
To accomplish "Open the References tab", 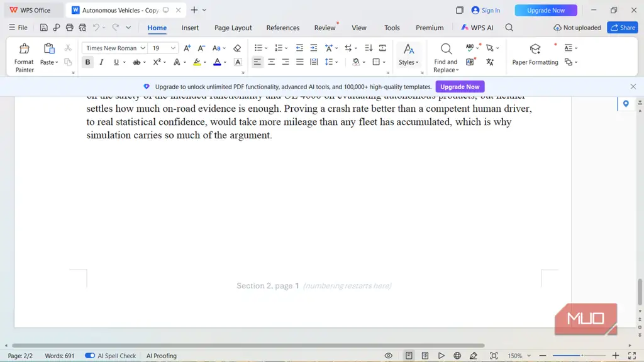I will (282, 28).
